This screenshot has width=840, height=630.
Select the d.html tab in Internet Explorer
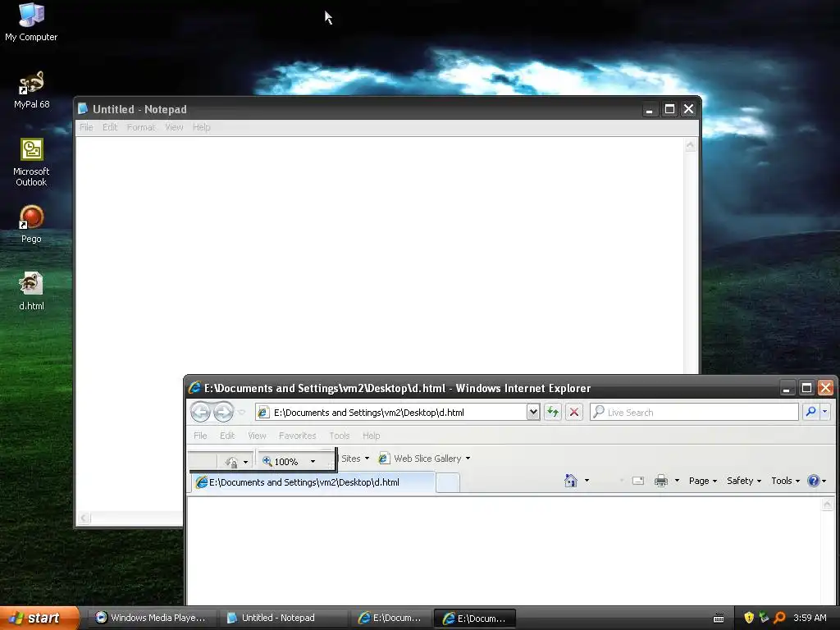(x=313, y=482)
